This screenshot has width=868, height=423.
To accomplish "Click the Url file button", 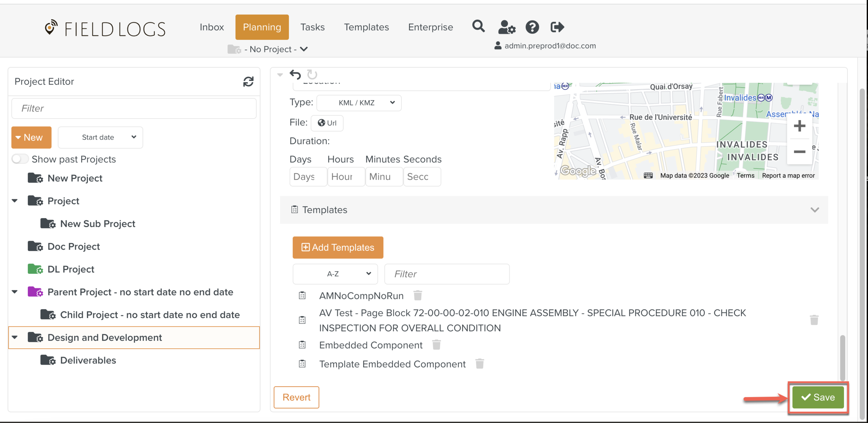I will click(327, 123).
